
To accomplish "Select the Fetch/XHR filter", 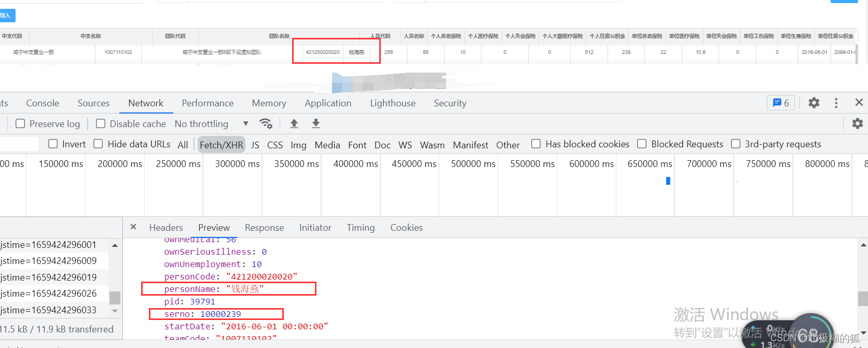I will pos(222,145).
